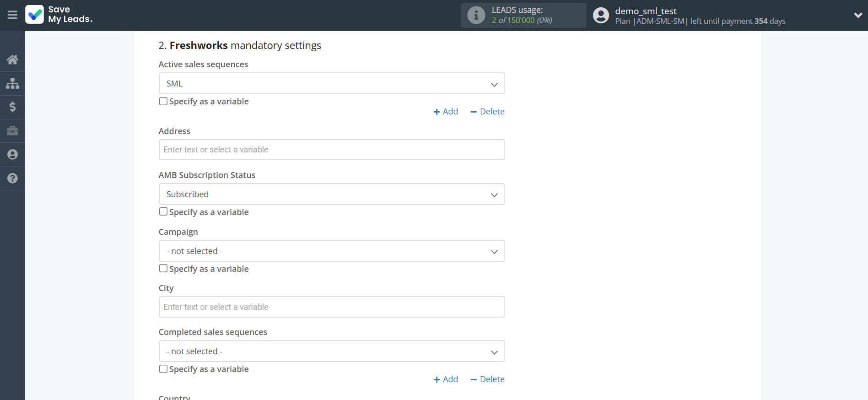Screen dimensions: 868x400
Task: Open the Active sales sequences dropdown showing SML
Action: [x=331, y=84]
